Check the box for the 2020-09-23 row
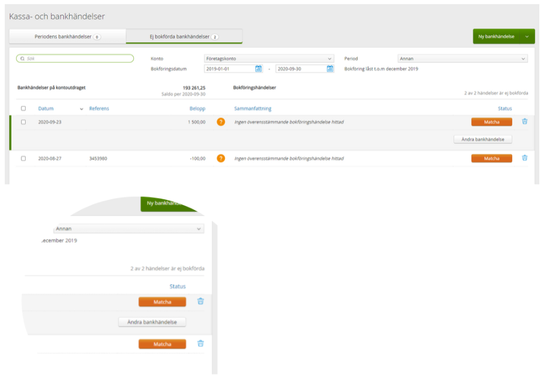556x392 pixels. (x=24, y=122)
